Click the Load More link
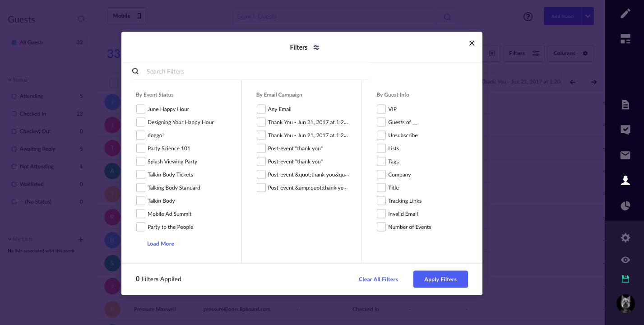Image resolution: width=644 pixels, height=325 pixels. click(161, 244)
